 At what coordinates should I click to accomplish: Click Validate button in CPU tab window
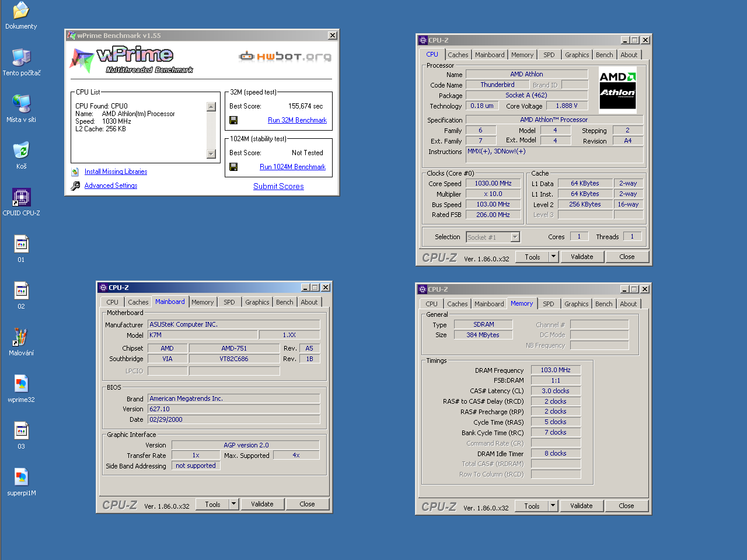(x=582, y=257)
